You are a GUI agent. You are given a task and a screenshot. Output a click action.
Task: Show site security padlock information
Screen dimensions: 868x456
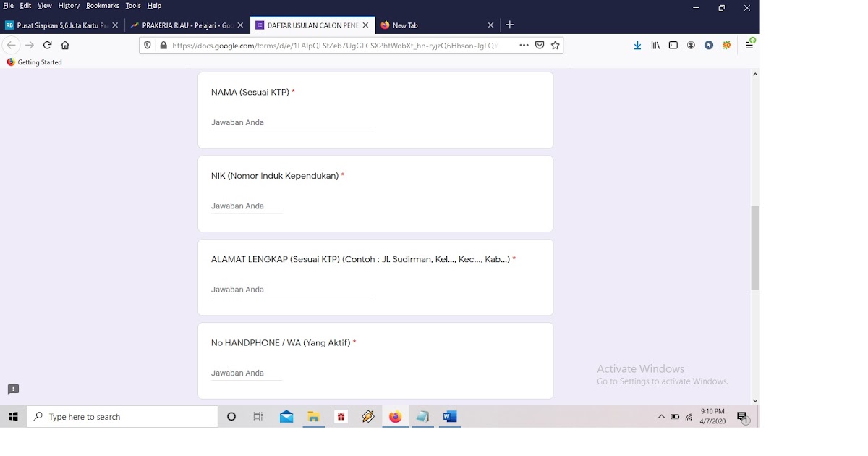point(163,45)
